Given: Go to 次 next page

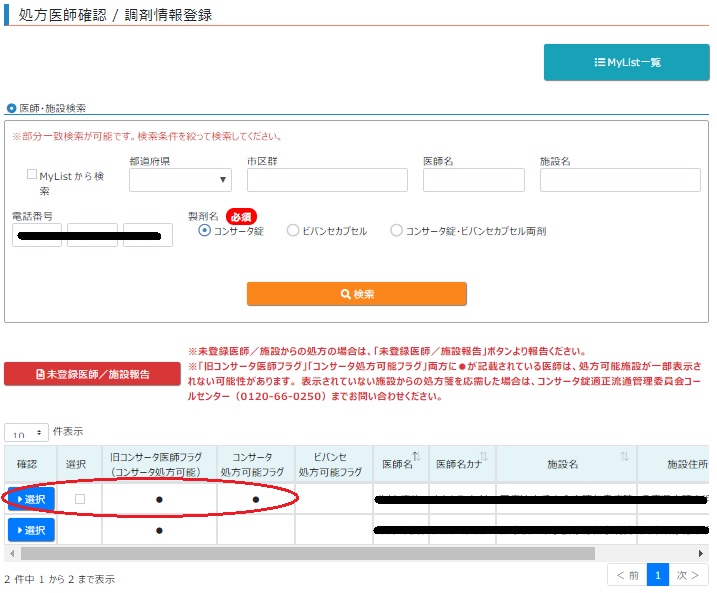Looking at the screenshot, I should (689, 575).
